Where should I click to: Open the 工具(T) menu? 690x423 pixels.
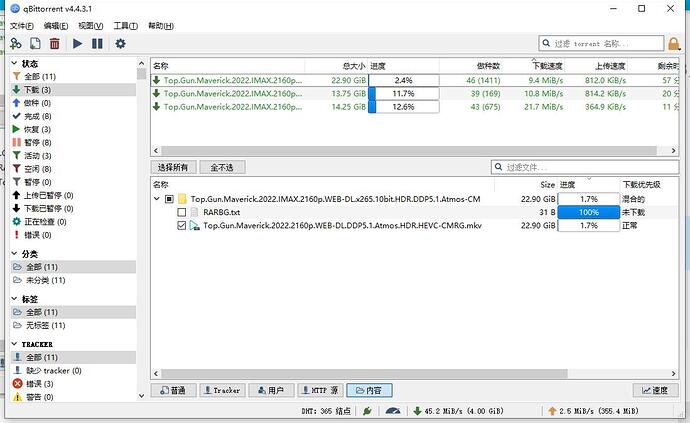pyautogui.click(x=126, y=26)
